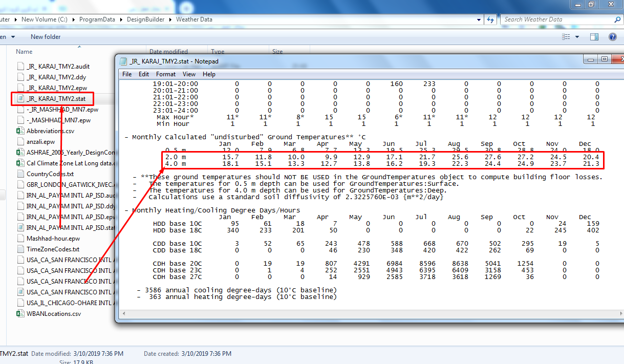Expand the arrow after New Volume (C:)
The width and height of the screenshot is (624, 364).
click(x=75, y=19)
